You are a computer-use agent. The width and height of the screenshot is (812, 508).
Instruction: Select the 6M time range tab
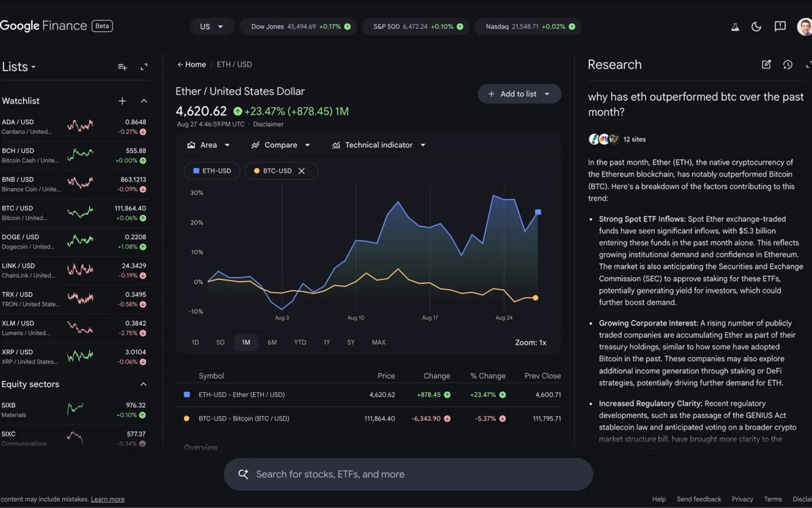click(272, 342)
